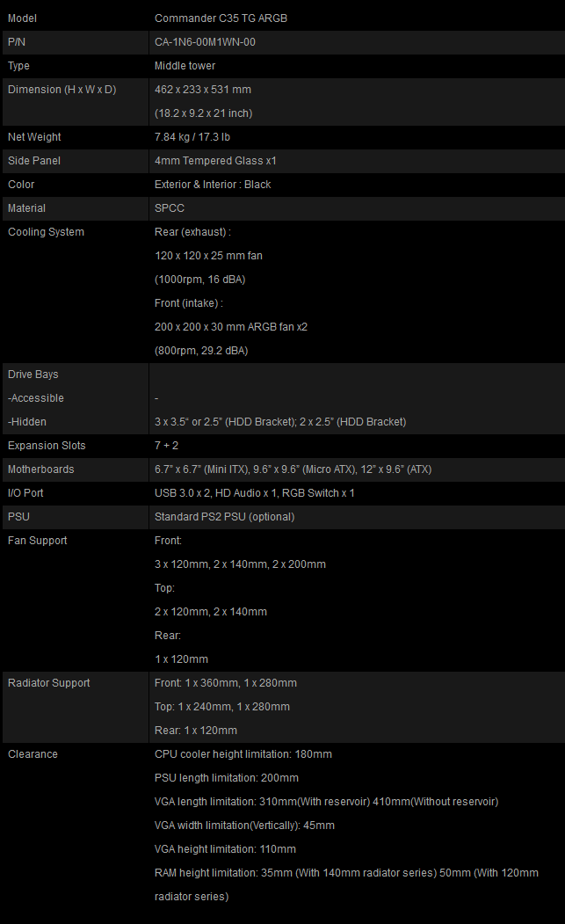Viewport: 565px width, 924px height.
Task: Click the Net Weight row label
Action: (34, 137)
